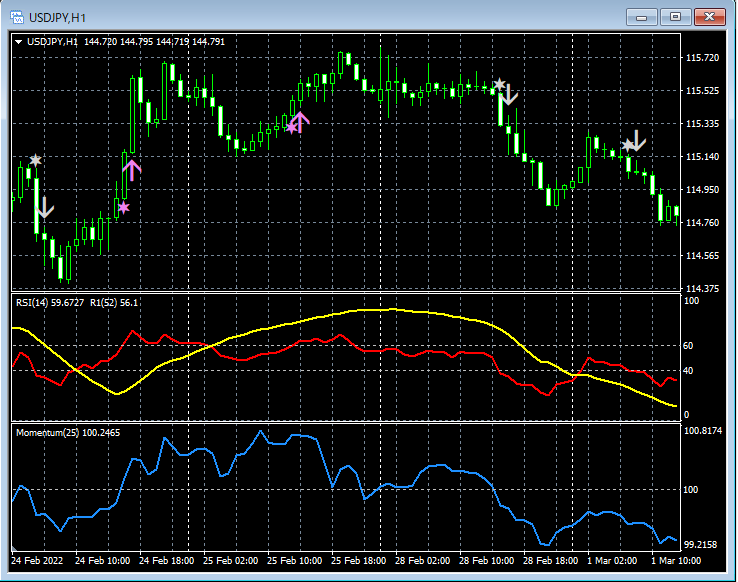The height and width of the screenshot is (582, 738).
Task: Click the pink star below the first up arrow
Action: [x=124, y=207]
